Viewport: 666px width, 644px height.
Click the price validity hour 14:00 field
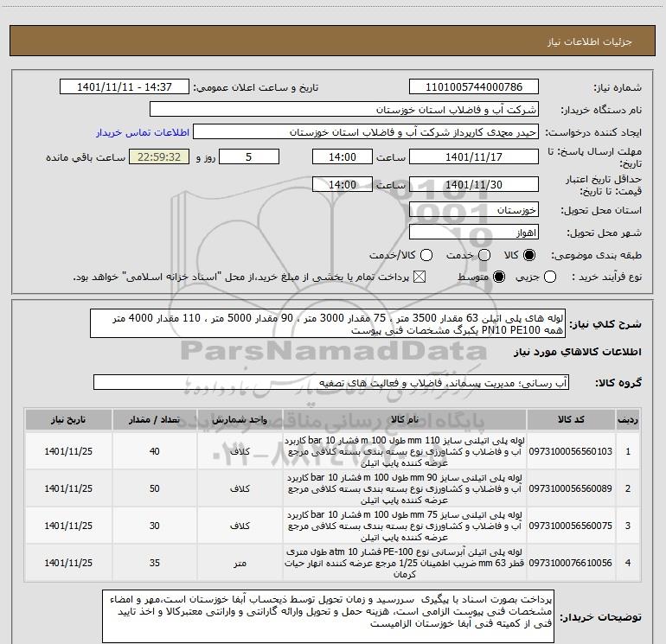pyautogui.click(x=343, y=185)
